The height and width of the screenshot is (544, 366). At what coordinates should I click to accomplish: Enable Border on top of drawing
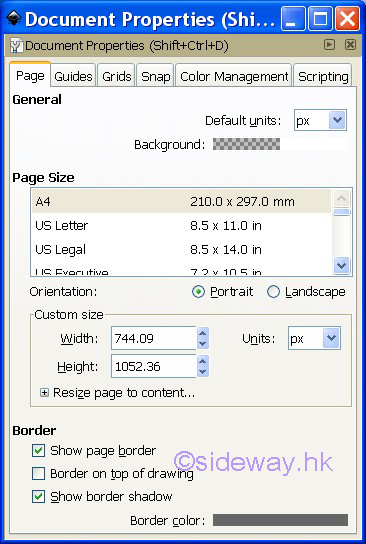click(39, 474)
